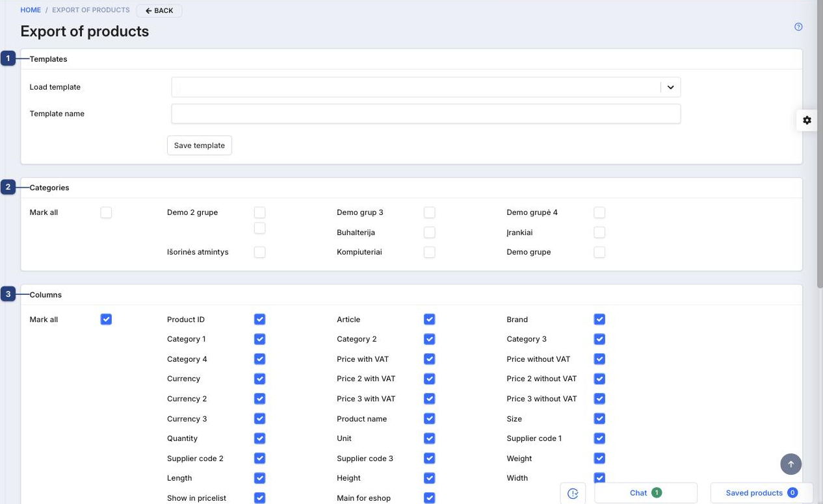
Task: Go back using the Back button
Action: point(159,10)
